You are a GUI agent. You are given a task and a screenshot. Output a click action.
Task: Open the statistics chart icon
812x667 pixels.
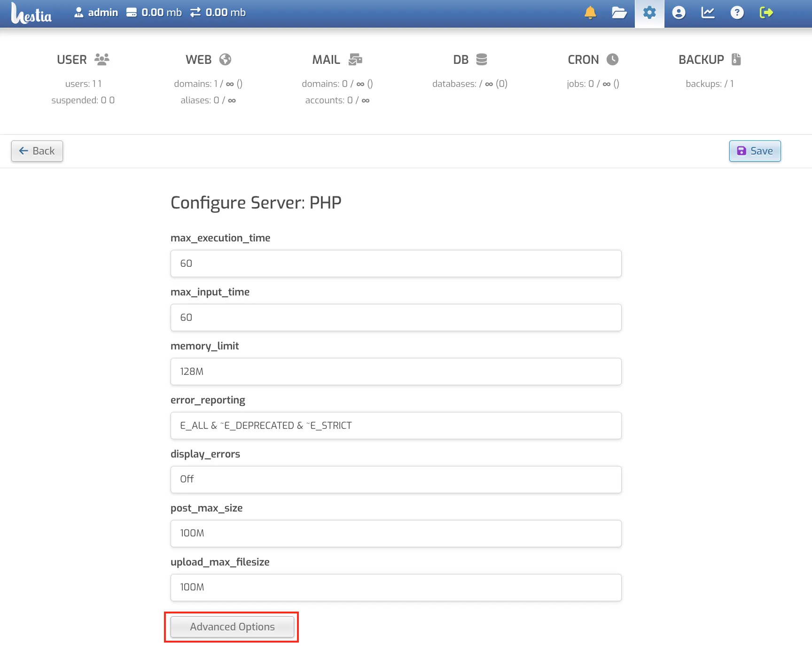pyautogui.click(x=708, y=13)
